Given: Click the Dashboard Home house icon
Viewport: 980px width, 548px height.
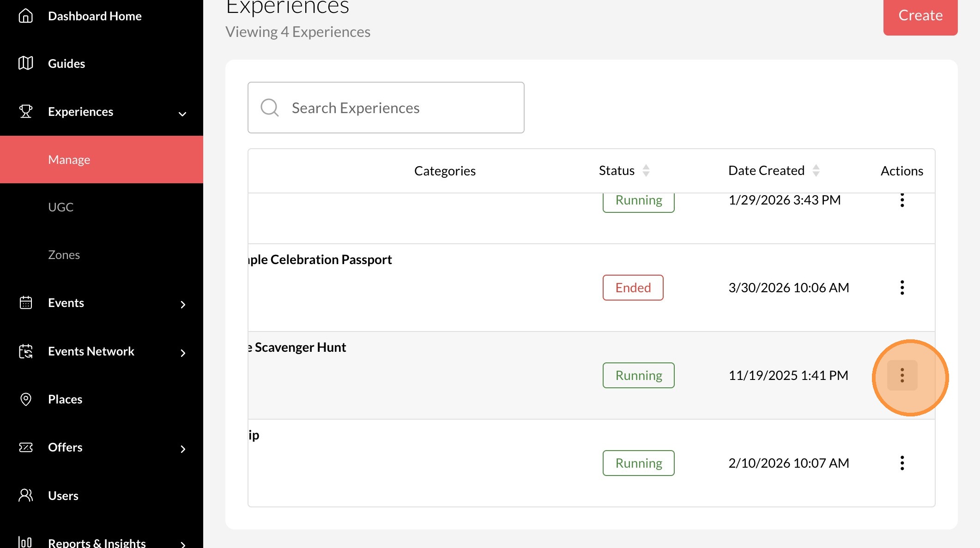Looking at the screenshot, I should coord(26,16).
